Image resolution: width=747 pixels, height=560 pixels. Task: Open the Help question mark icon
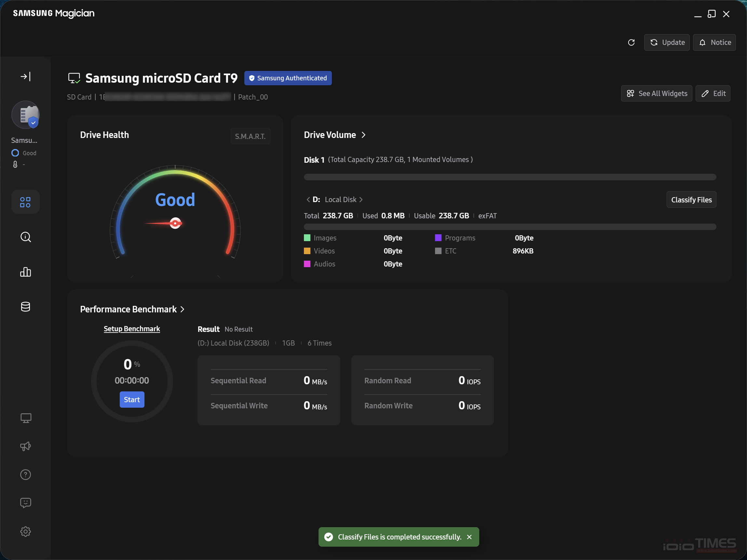pos(25,474)
